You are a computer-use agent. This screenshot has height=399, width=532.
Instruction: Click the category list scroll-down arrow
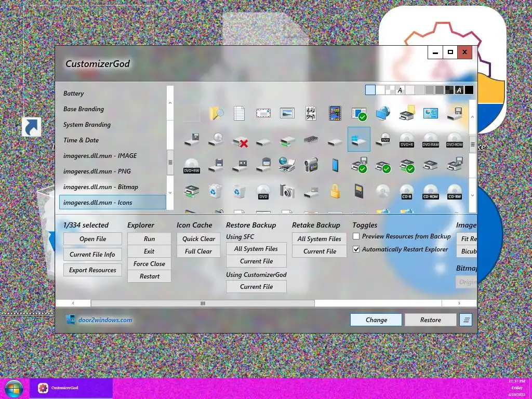point(170,193)
